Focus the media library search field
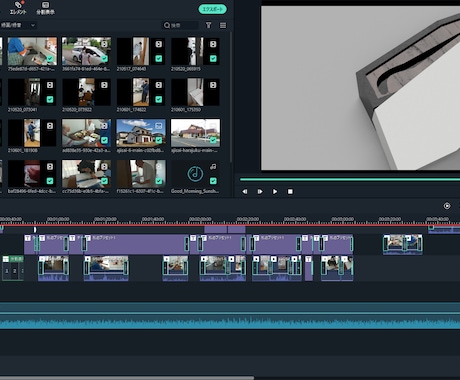 click(180, 25)
